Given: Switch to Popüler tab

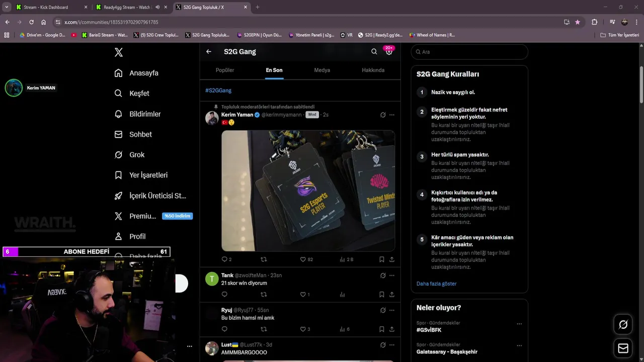Looking at the screenshot, I should tap(225, 70).
